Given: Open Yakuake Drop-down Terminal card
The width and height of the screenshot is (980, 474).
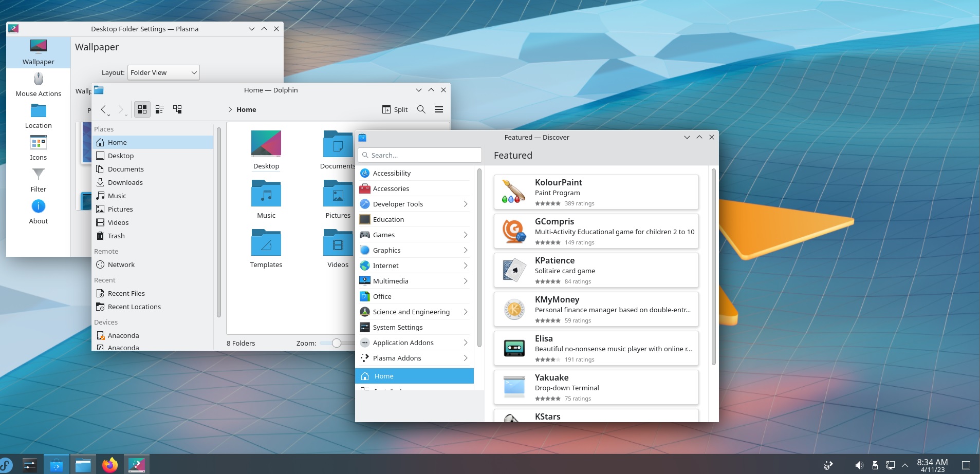Looking at the screenshot, I should click(596, 387).
